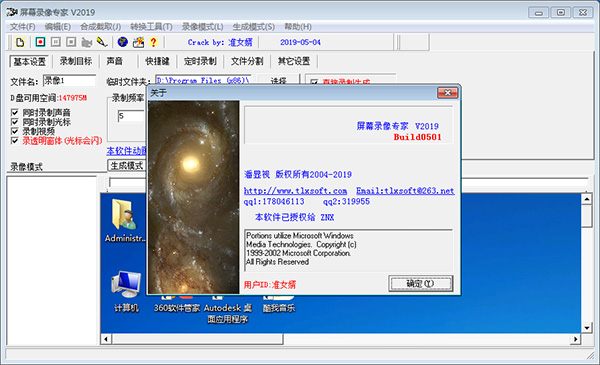Click the pause recording toolbar icon
600x365 pixels.
pyautogui.click(x=56, y=42)
